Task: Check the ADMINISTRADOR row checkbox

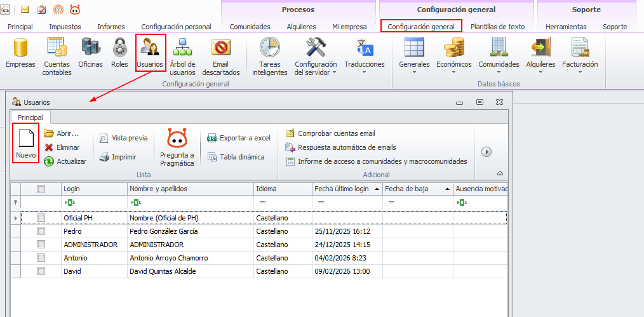Action: 41,245
